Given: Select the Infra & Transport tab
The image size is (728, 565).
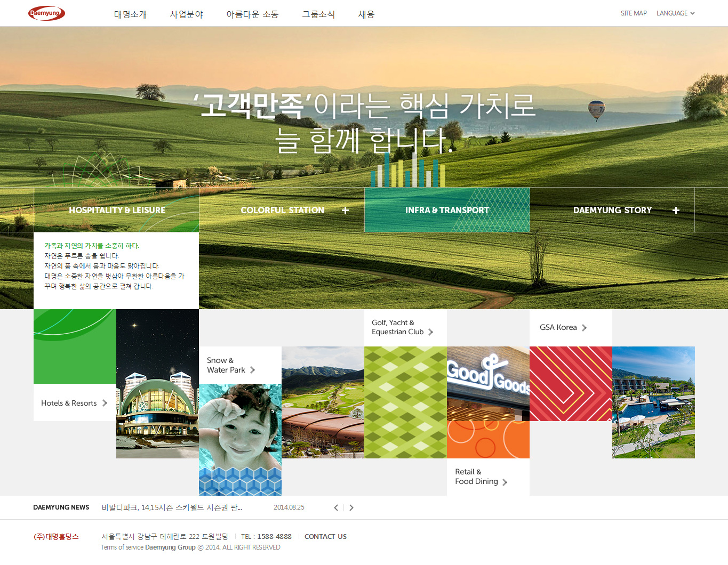Looking at the screenshot, I should (447, 210).
